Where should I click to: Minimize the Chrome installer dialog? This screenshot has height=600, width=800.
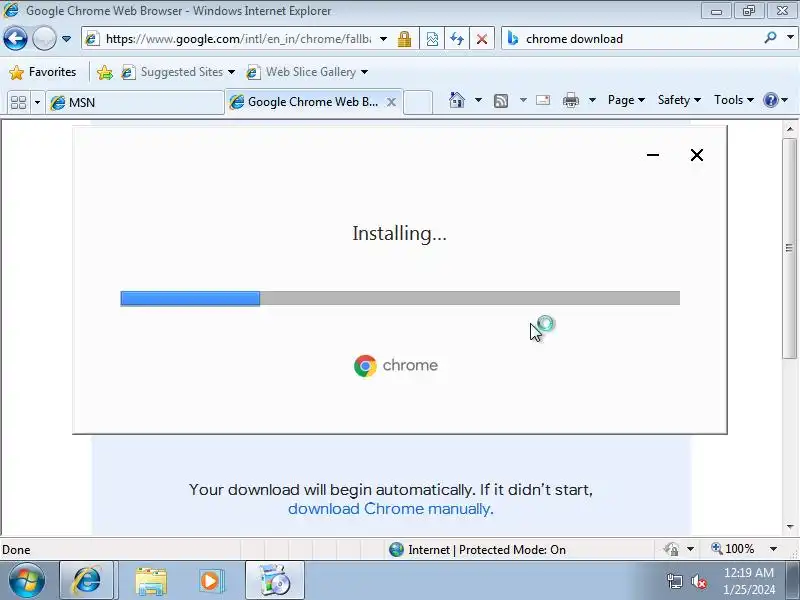pos(653,155)
